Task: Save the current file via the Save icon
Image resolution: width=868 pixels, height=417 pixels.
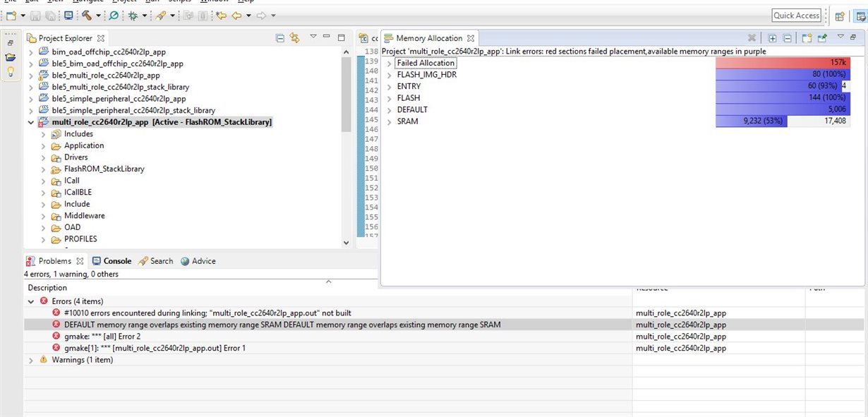Action: [34, 14]
